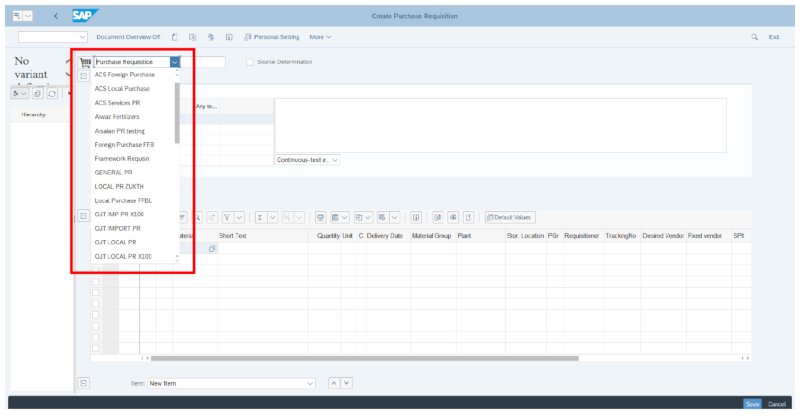
Task: Click the Save button
Action: [751, 404]
